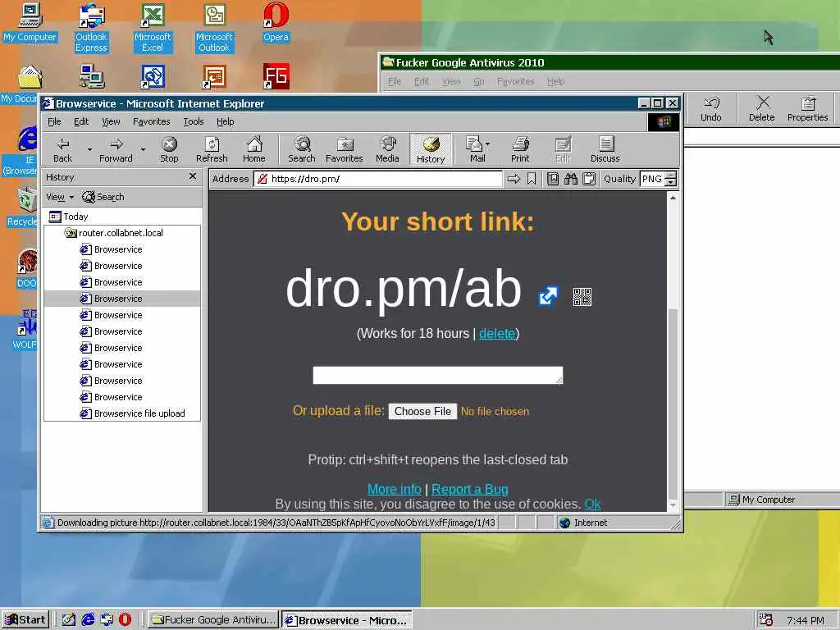
Task: Print the current page
Action: pos(520,149)
